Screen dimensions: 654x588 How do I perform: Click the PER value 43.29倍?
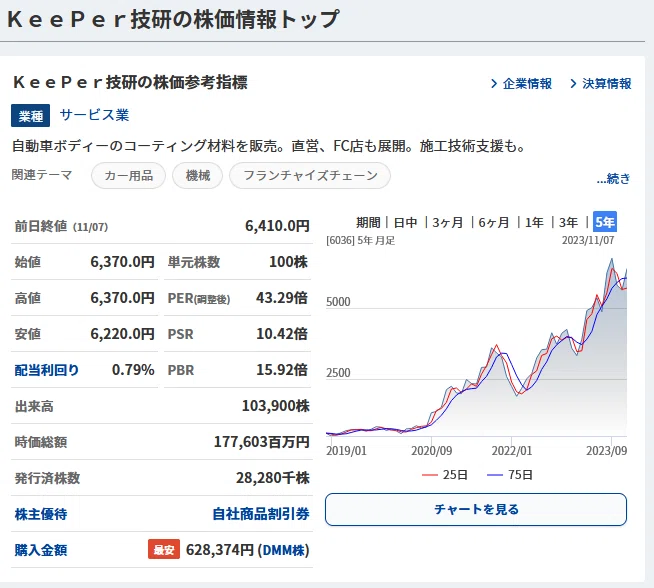[282, 298]
